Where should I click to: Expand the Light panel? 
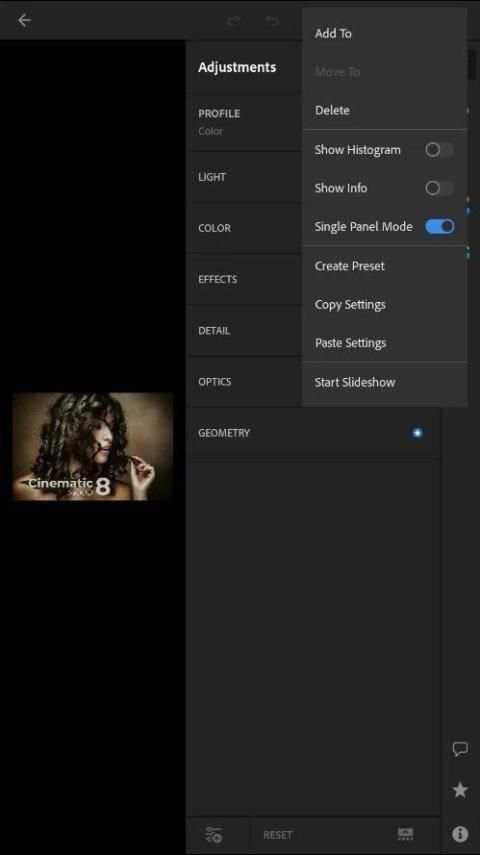pos(244,177)
